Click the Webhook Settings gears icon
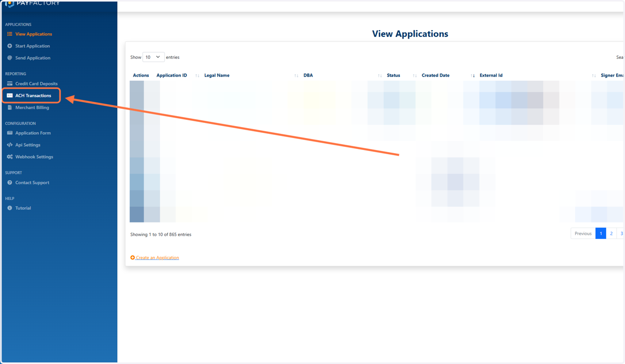Viewport: 625px width, 364px height. click(x=9, y=157)
